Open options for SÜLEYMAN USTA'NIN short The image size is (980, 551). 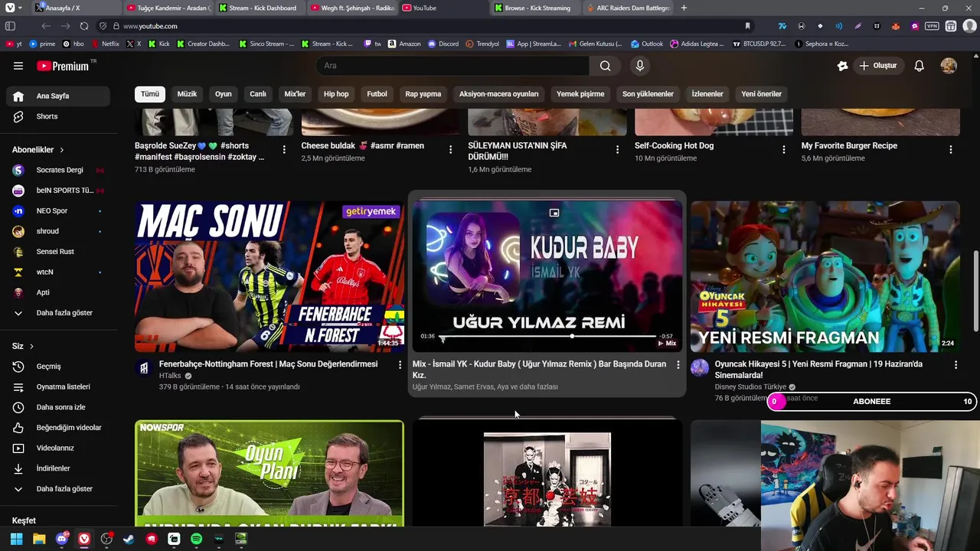point(617,150)
